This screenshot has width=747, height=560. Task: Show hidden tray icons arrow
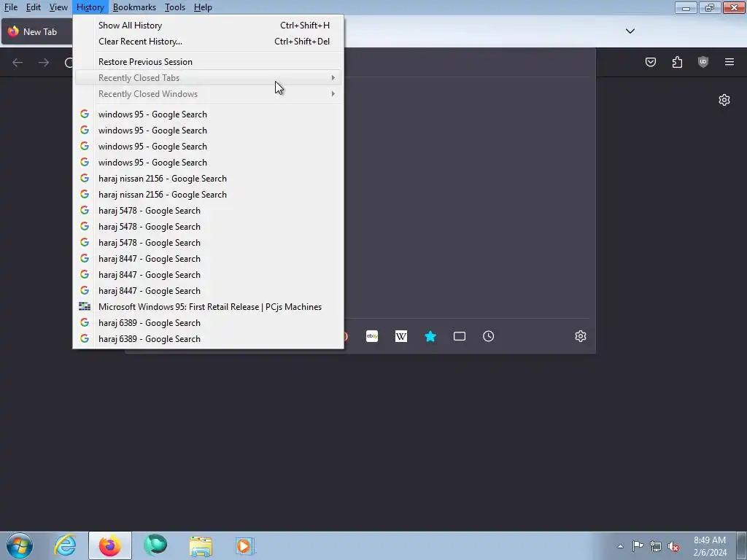[620, 546]
